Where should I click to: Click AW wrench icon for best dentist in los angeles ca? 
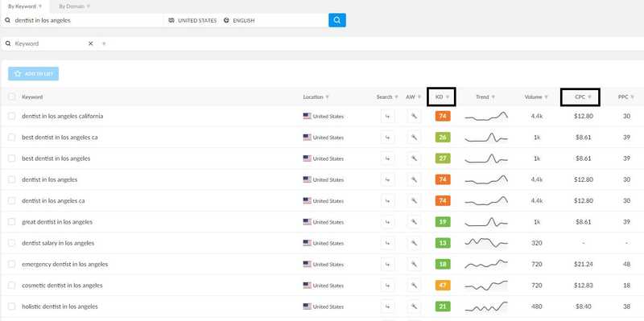[x=414, y=138]
